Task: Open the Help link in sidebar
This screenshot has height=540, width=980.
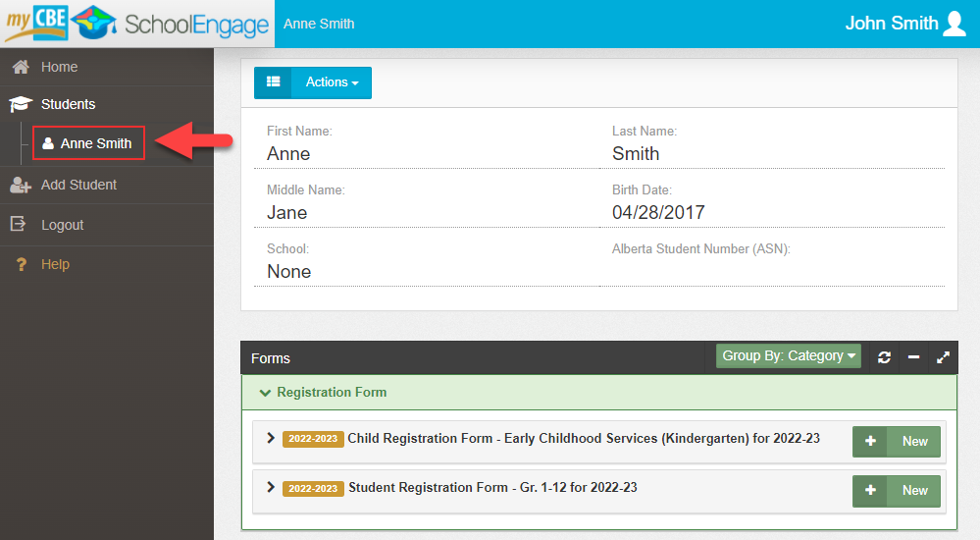Action: (55, 264)
